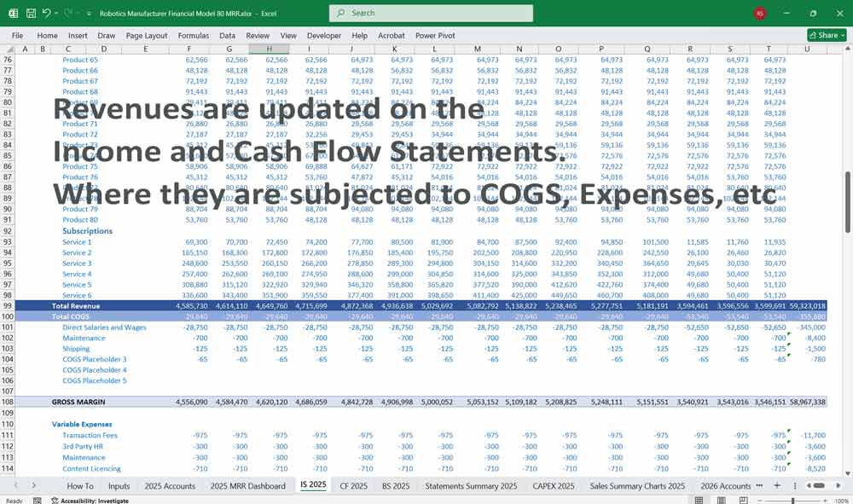The image size is (853, 504).
Task: Open the Customize Quick Access Toolbar dropdown
Action: (x=89, y=13)
